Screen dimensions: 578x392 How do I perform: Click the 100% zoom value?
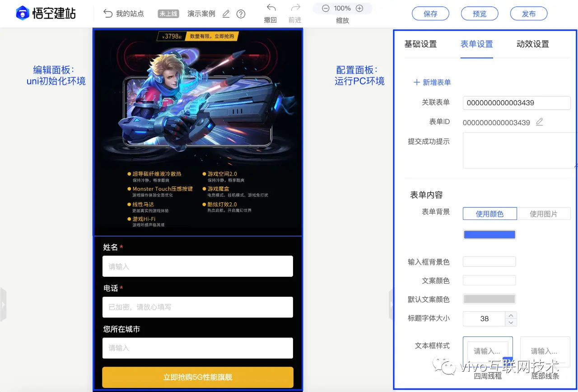(x=342, y=8)
